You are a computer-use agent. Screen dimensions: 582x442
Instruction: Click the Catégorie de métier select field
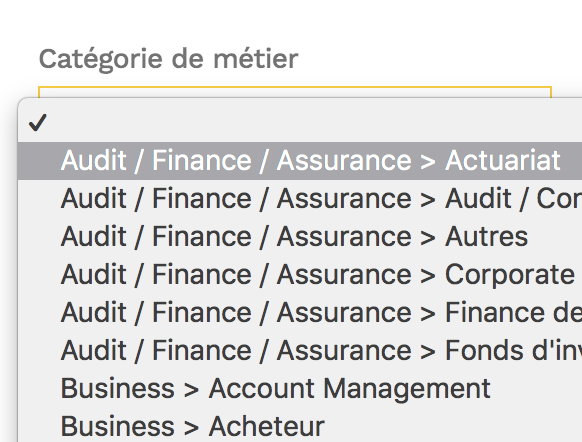click(x=295, y=92)
